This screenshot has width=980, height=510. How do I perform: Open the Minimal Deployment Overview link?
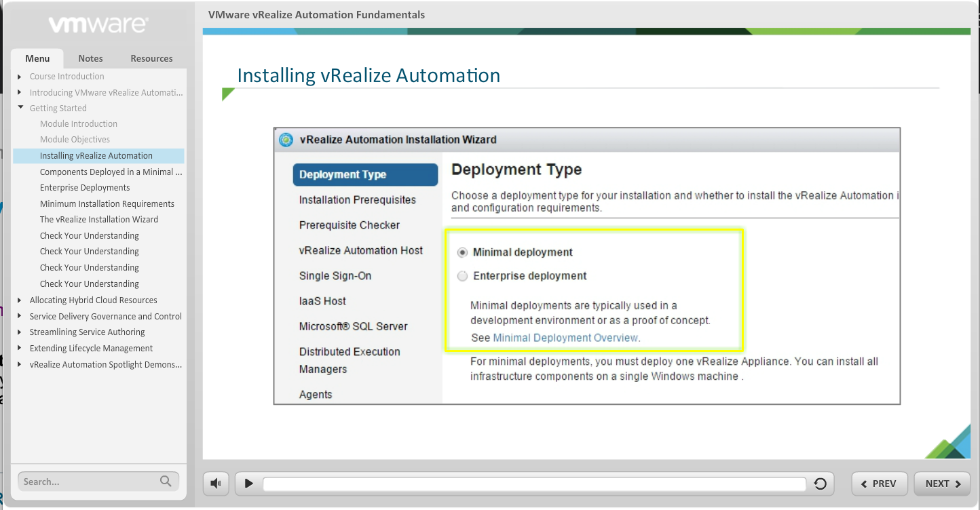(565, 338)
